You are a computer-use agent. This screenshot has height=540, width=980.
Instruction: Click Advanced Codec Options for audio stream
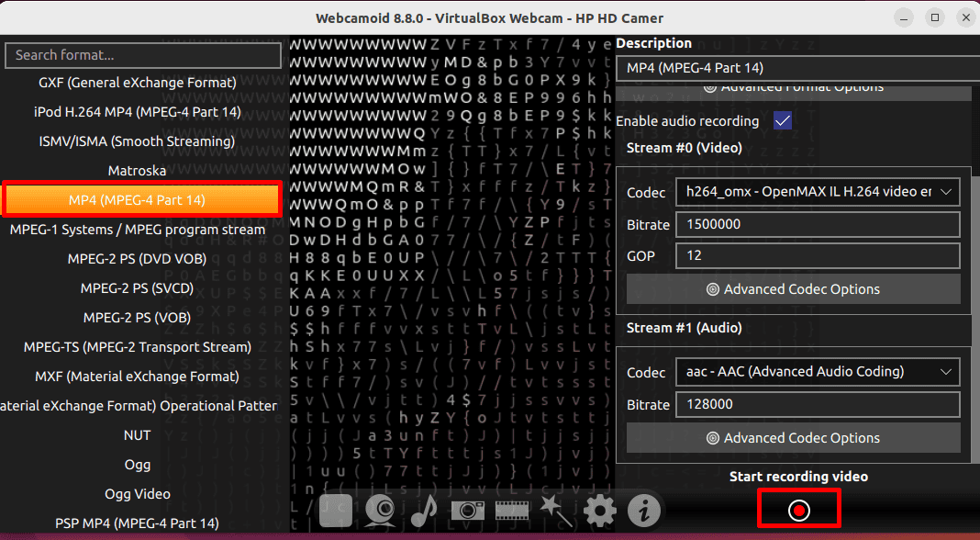tap(793, 438)
